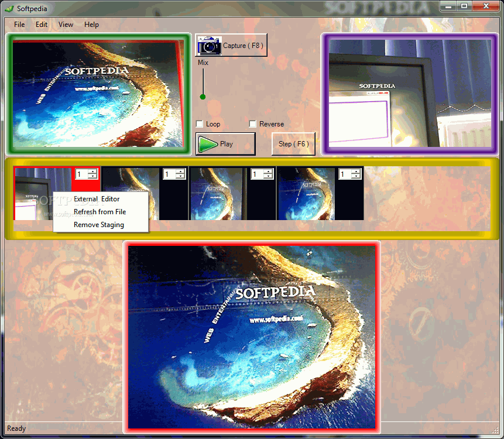The width and height of the screenshot is (504, 439).
Task: Click the green-bordered preview image
Action: point(98,94)
